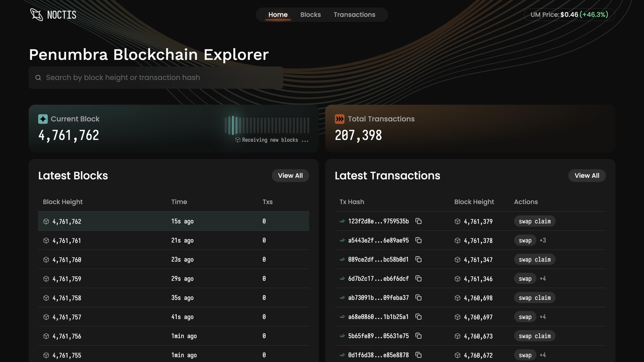Viewport: 644px width, 362px height.
Task: View all latest transactions
Action: (x=587, y=176)
